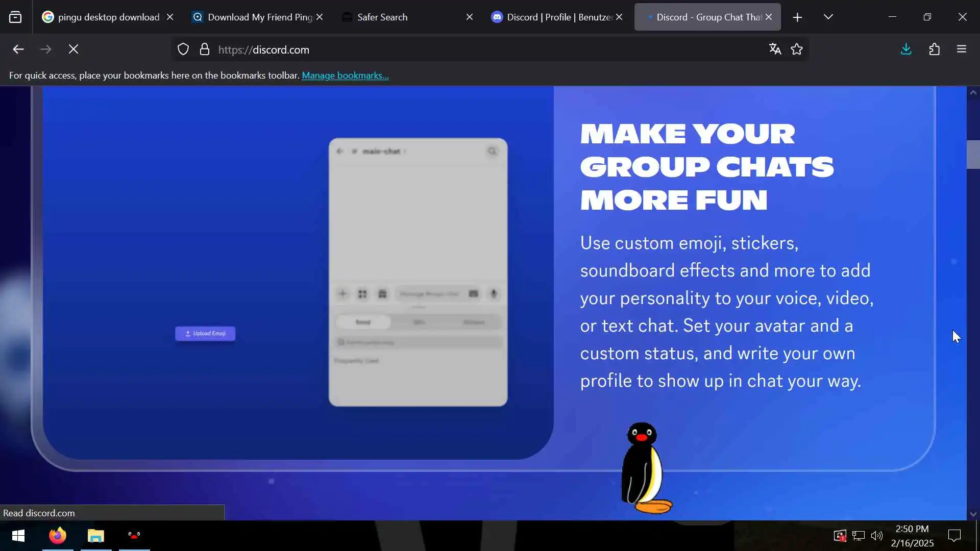Click the Upload Emoji button
Image resolution: width=980 pixels, height=551 pixels.
pyautogui.click(x=205, y=334)
